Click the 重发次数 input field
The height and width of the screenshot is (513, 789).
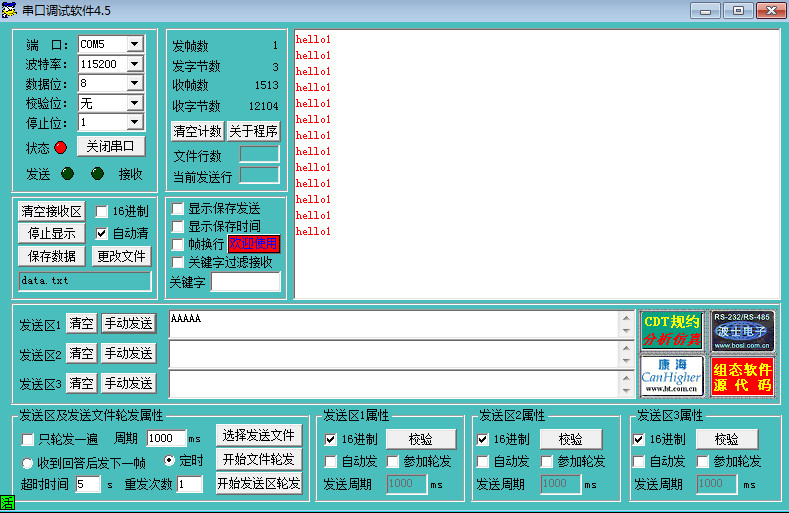[x=190, y=484]
